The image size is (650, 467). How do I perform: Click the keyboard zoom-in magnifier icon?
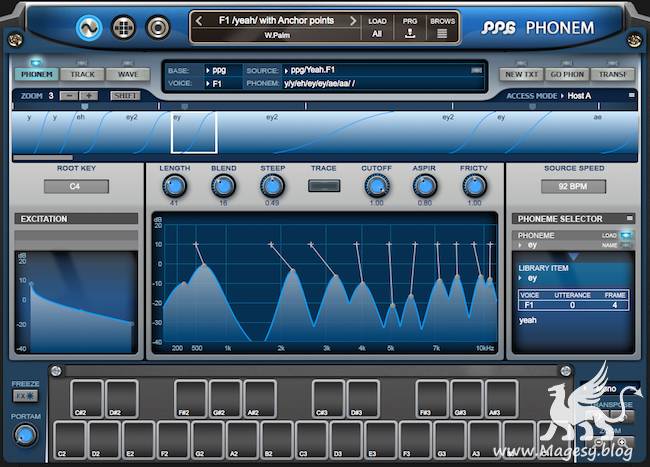pyautogui.click(x=622, y=442)
